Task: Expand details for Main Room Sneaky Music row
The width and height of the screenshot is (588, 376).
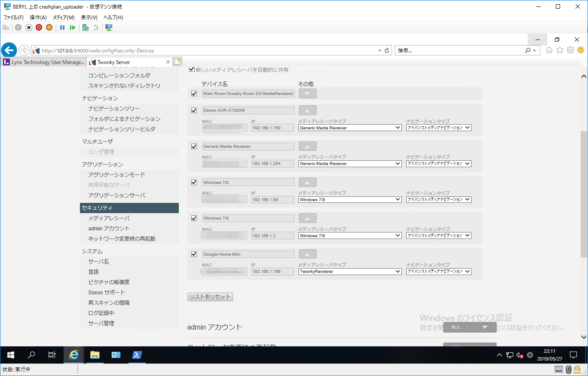Action: (307, 93)
